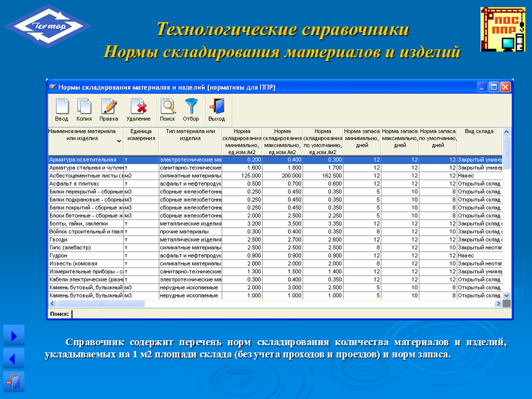Click Навес cell in Гудрон row
532x399 pixels.
pos(479,255)
